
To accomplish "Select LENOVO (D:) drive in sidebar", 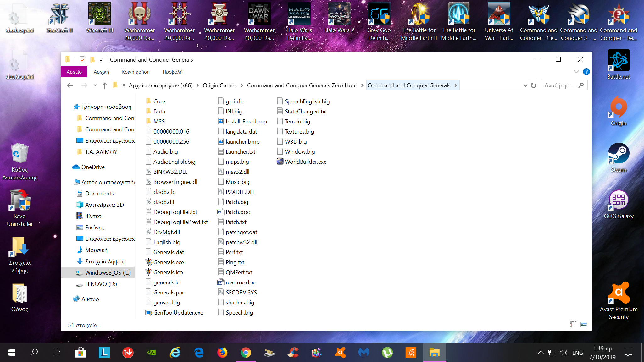I will click(97, 284).
